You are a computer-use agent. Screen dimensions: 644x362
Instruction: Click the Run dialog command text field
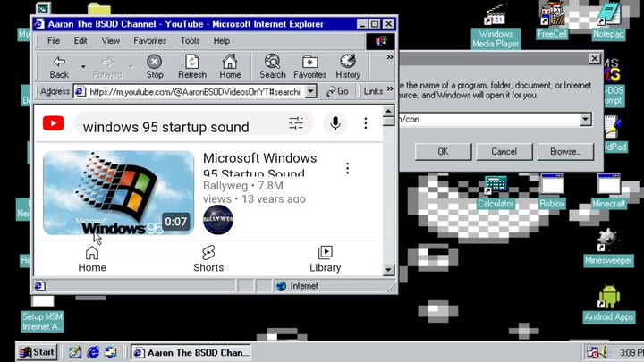(488, 120)
